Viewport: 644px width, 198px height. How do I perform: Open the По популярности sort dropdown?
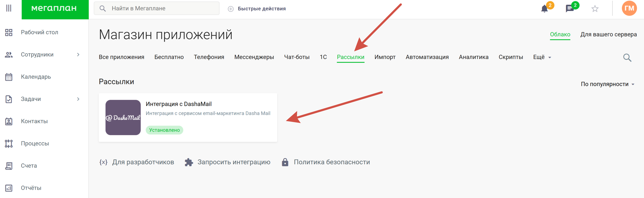click(607, 84)
